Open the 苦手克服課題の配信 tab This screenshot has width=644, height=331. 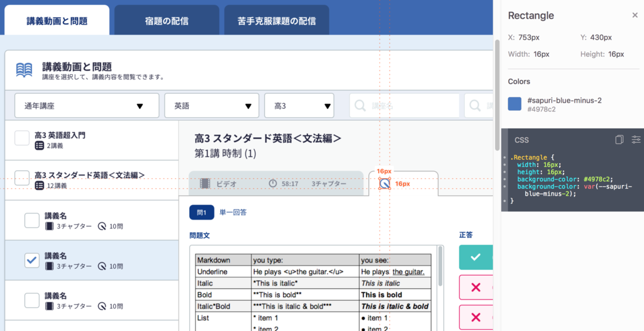pos(277,21)
